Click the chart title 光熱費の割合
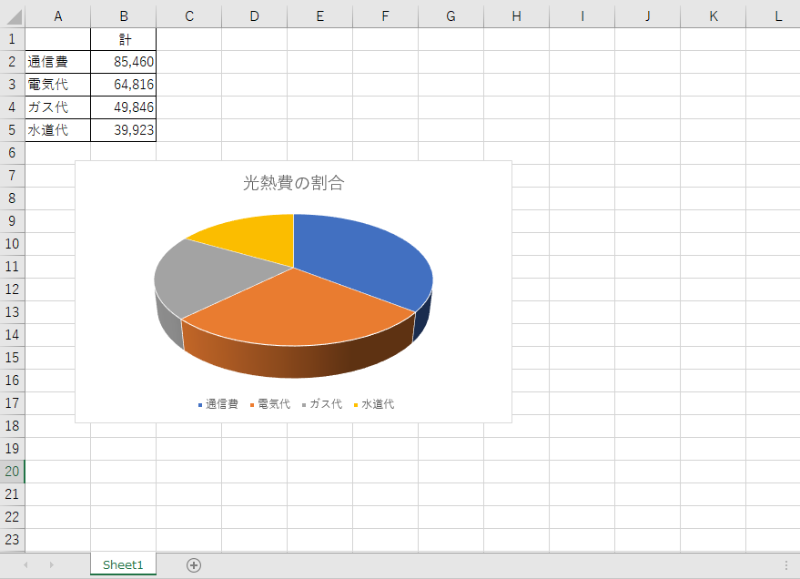 (x=293, y=183)
